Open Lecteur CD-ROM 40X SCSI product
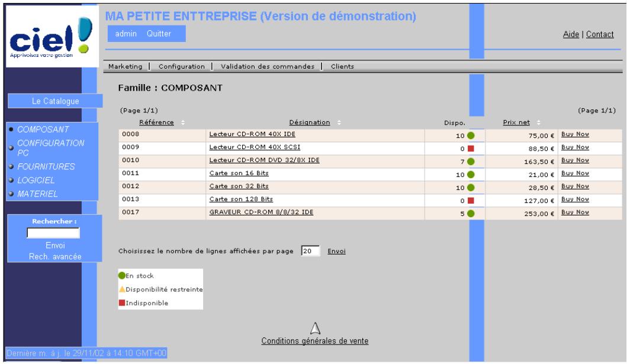Image resolution: width=627 pixels, height=364 pixels. (255, 147)
